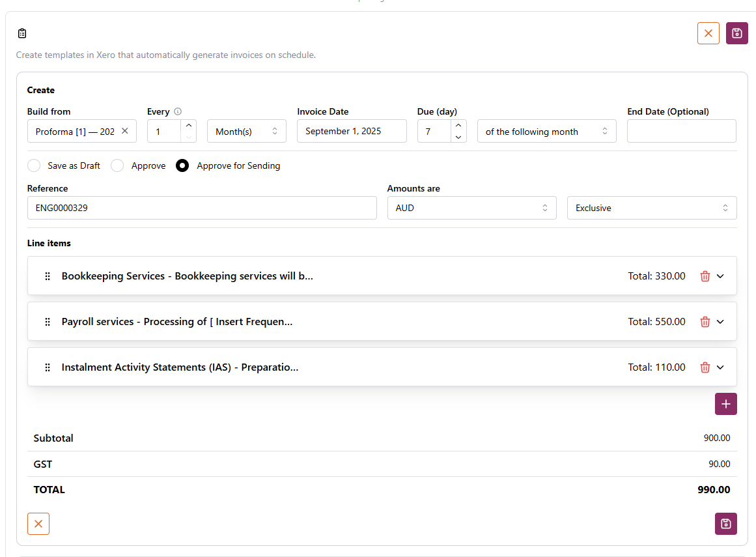Screen dimensions: 756x557
Task: Select Approve for Sending radio option
Action: 182,165
